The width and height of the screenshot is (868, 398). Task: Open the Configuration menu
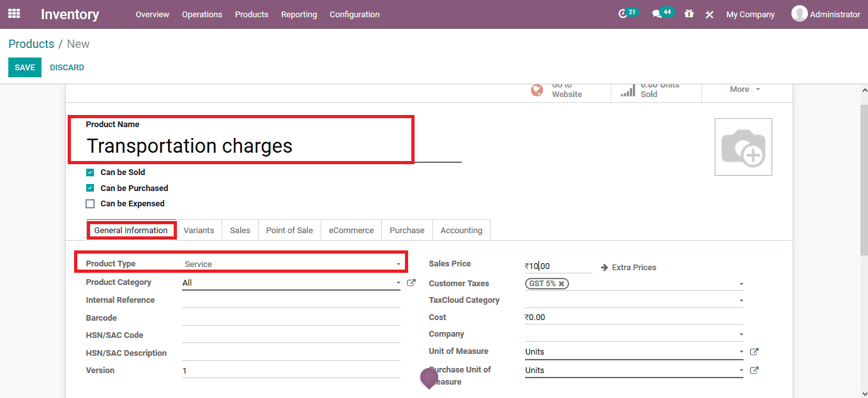354,14
